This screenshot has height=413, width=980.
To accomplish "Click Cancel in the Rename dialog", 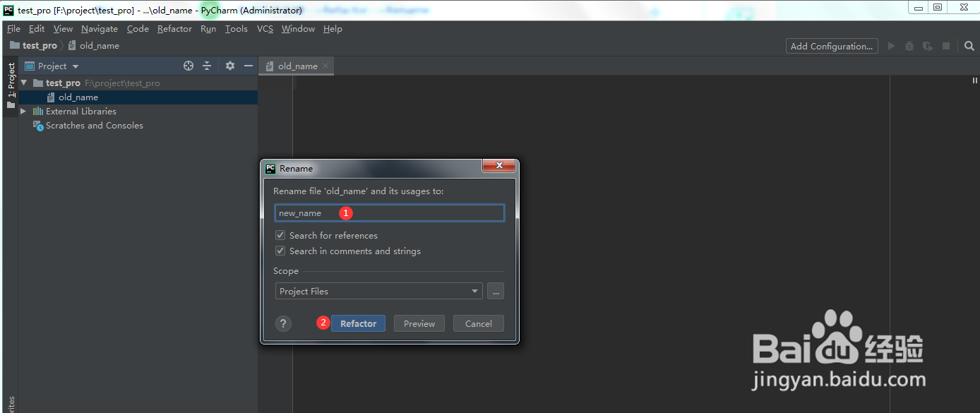I will click(478, 323).
